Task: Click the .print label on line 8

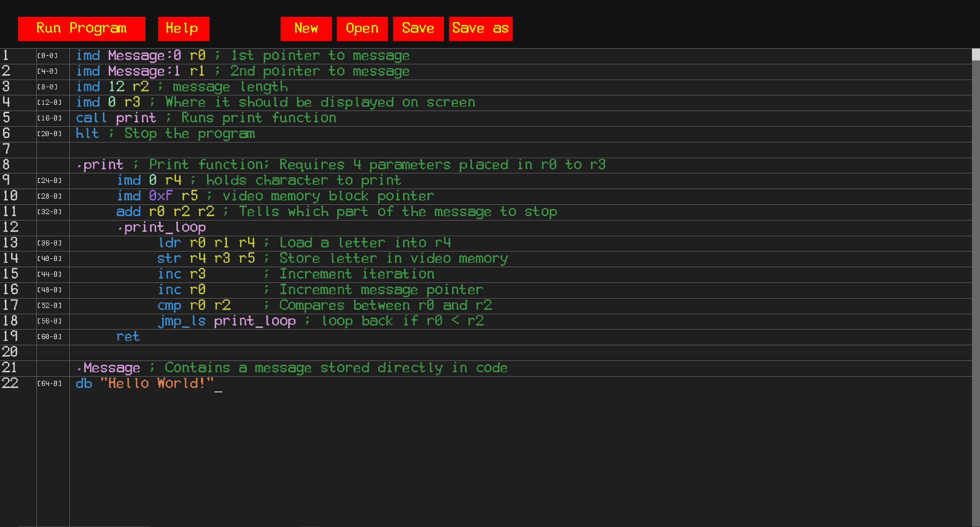Action: [x=101, y=165]
